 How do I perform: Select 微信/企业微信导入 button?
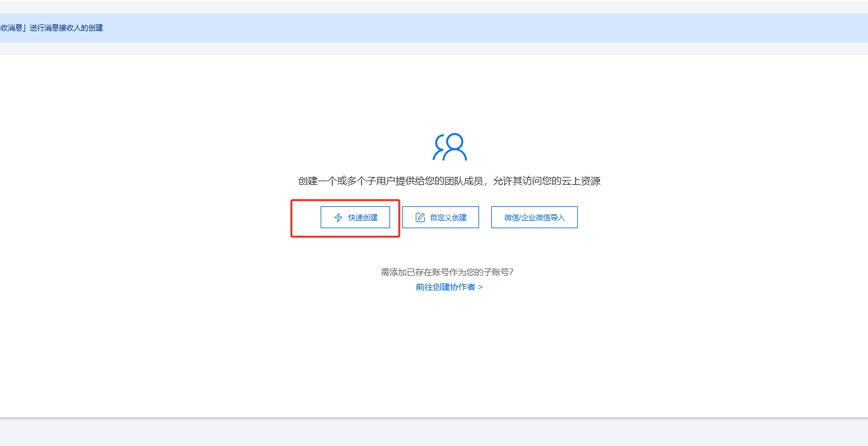(x=535, y=217)
